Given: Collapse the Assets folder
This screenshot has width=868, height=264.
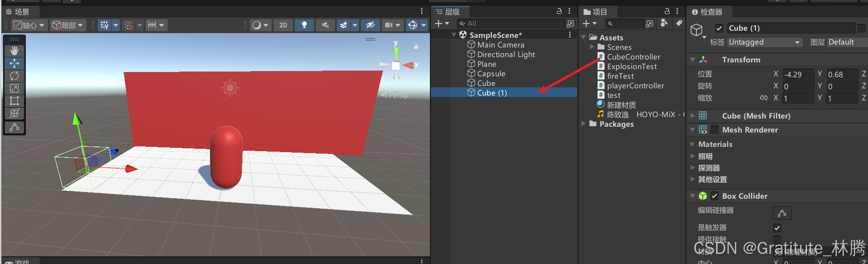Looking at the screenshot, I should tap(583, 37).
